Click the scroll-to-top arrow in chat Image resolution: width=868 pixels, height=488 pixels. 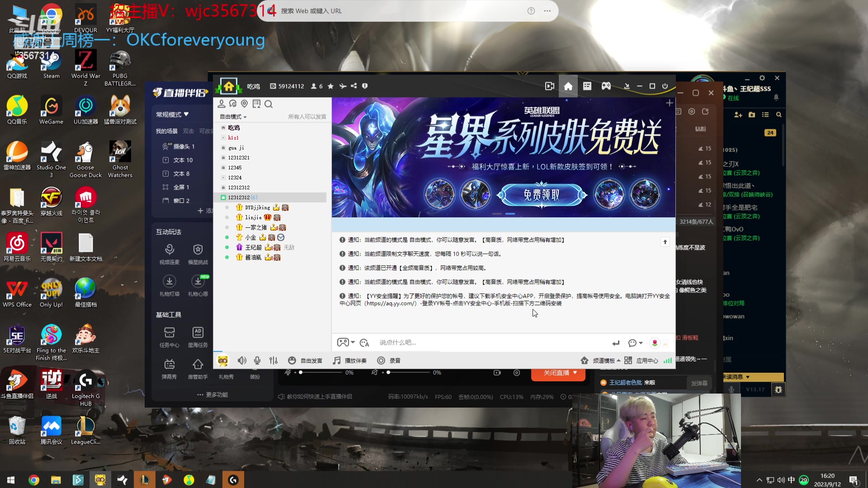[x=665, y=242]
